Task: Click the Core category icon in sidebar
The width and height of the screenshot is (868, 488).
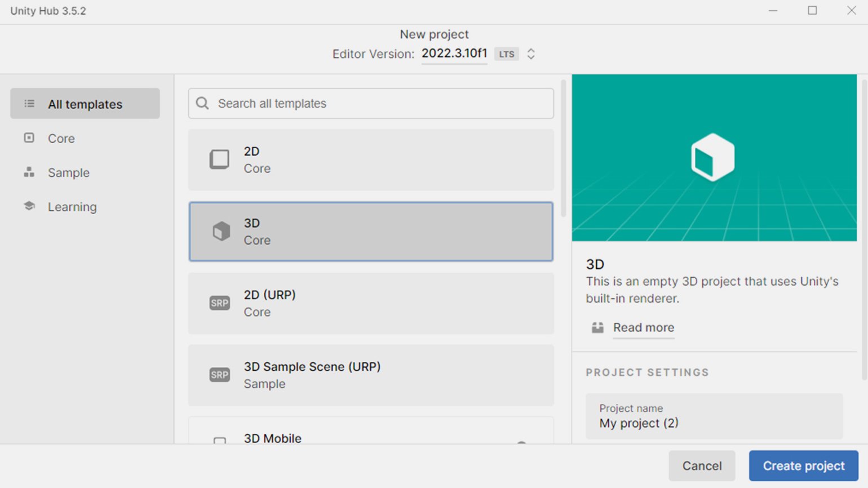Action: (x=29, y=138)
